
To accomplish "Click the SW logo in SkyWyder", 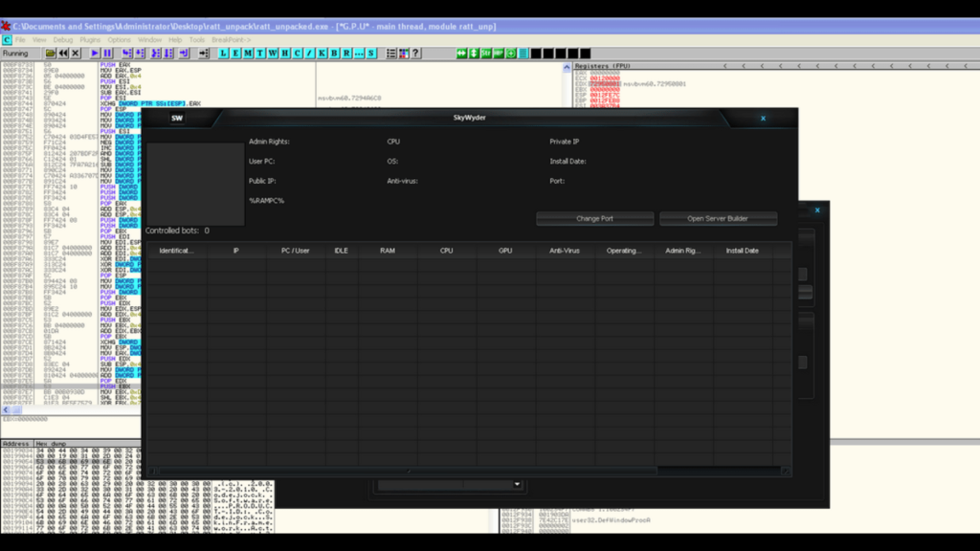I will click(177, 118).
